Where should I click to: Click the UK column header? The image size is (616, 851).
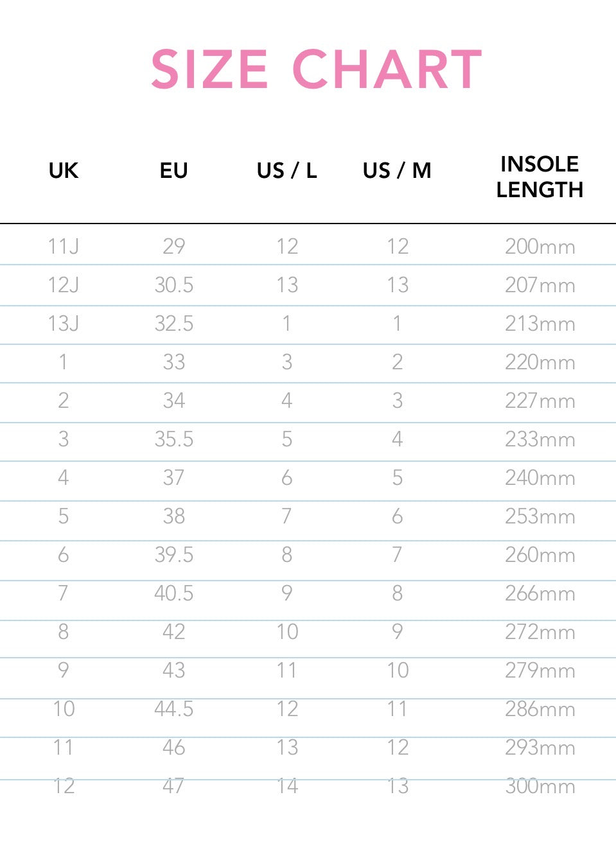pyautogui.click(x=64, y=171)
